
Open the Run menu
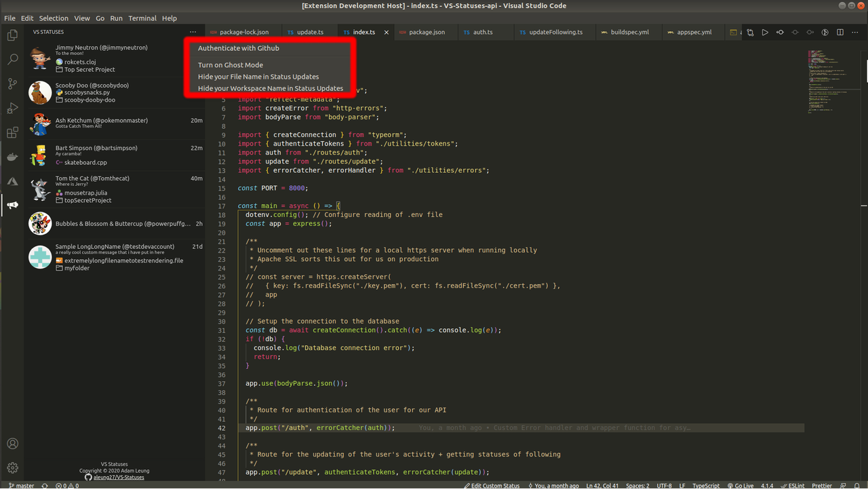click(x=117, y=18)
